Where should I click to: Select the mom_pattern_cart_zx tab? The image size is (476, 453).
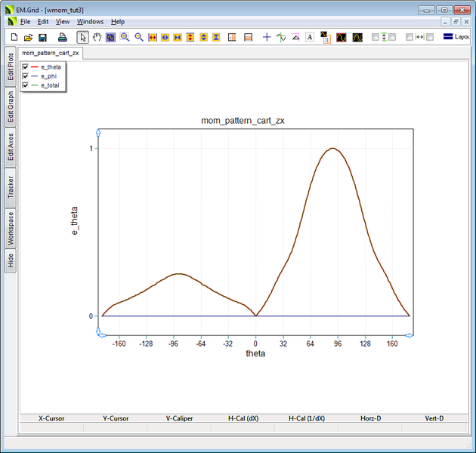(x=51, y=53)
